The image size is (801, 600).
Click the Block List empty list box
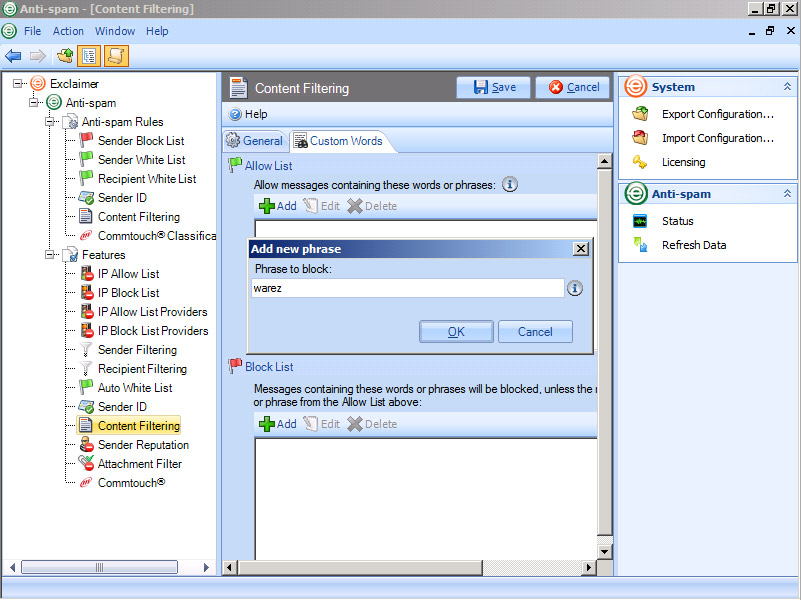(x=426, y=499)
